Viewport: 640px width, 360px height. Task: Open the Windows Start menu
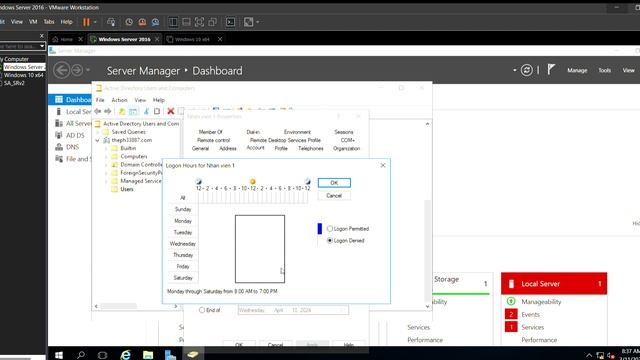click(59, 355)
